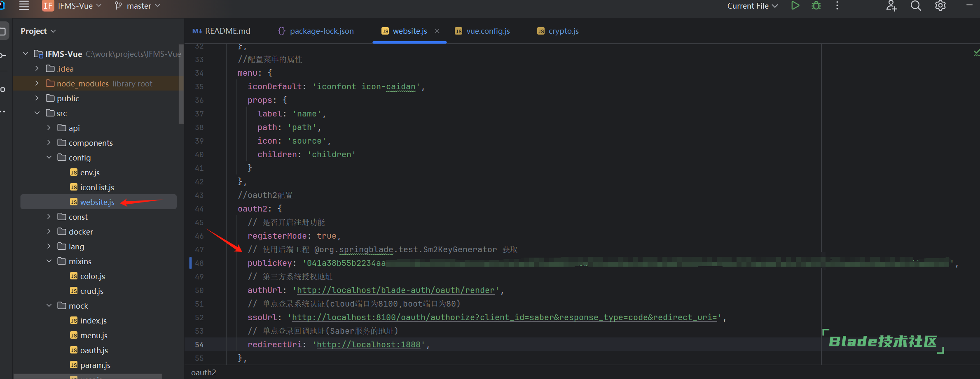
Task: Open more tool windows (ellipsis) in the left strip
Action: pyautogui.click(x=3, y=112)
